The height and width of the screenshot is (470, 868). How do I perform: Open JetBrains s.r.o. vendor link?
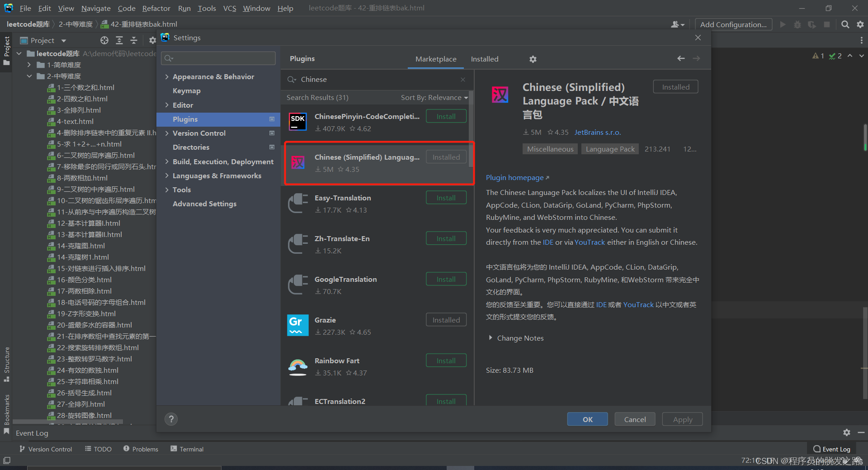598,133
